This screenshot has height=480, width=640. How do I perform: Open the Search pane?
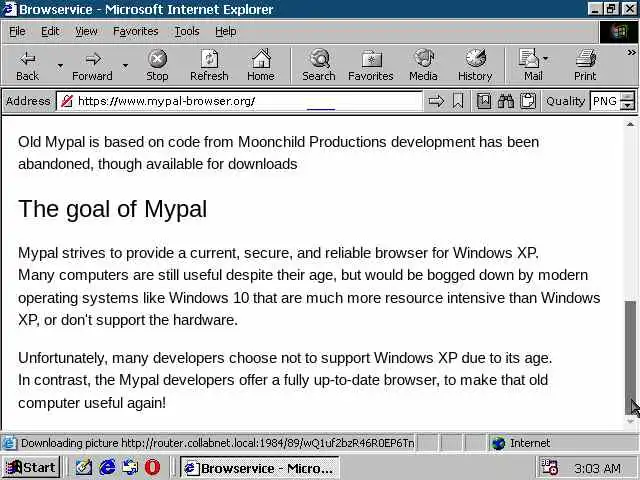319,65
